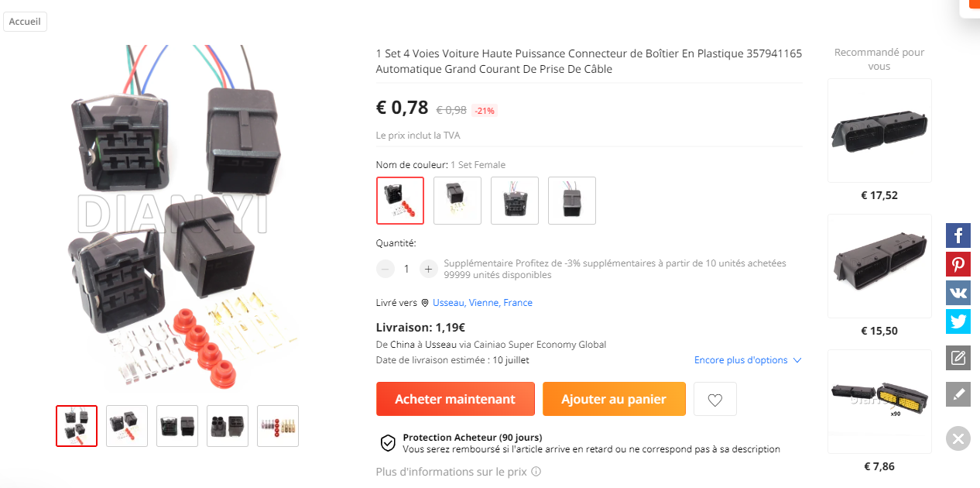Share the product on Twitter

click(958, 321)
